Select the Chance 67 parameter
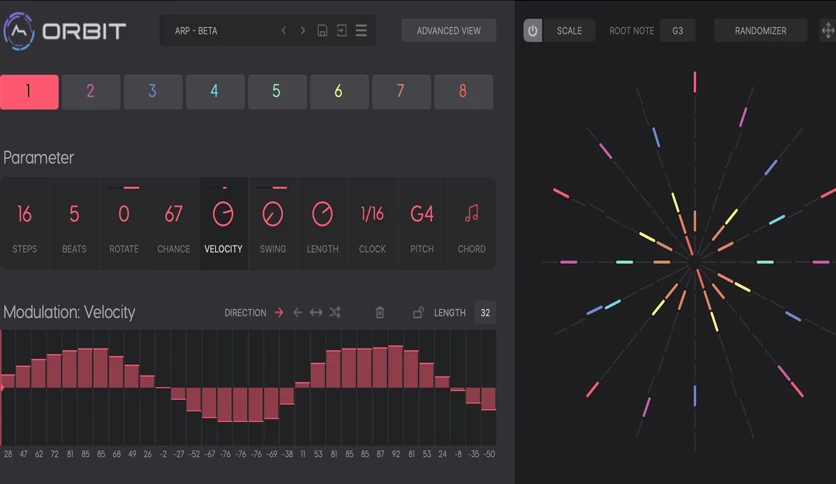This screenshot has width=836, height=484. click(173, 223)
